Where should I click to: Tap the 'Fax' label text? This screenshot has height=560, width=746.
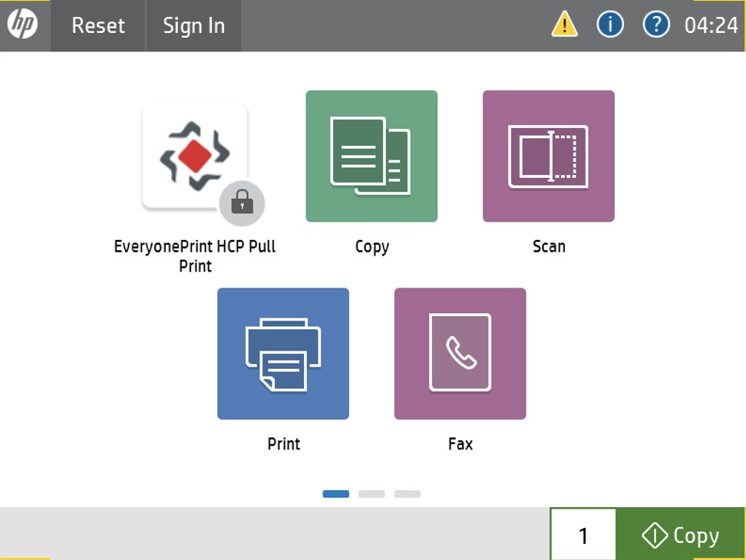460,444
